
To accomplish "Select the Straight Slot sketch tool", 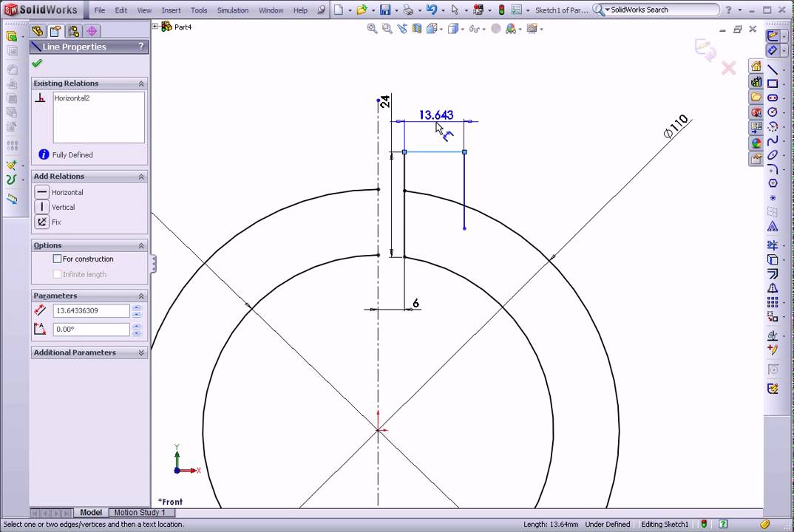I will [x=773, y=98].
